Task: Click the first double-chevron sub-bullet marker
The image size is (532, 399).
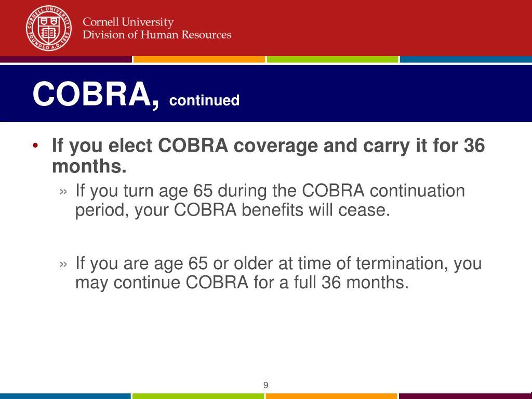Action: coord(63,192)
